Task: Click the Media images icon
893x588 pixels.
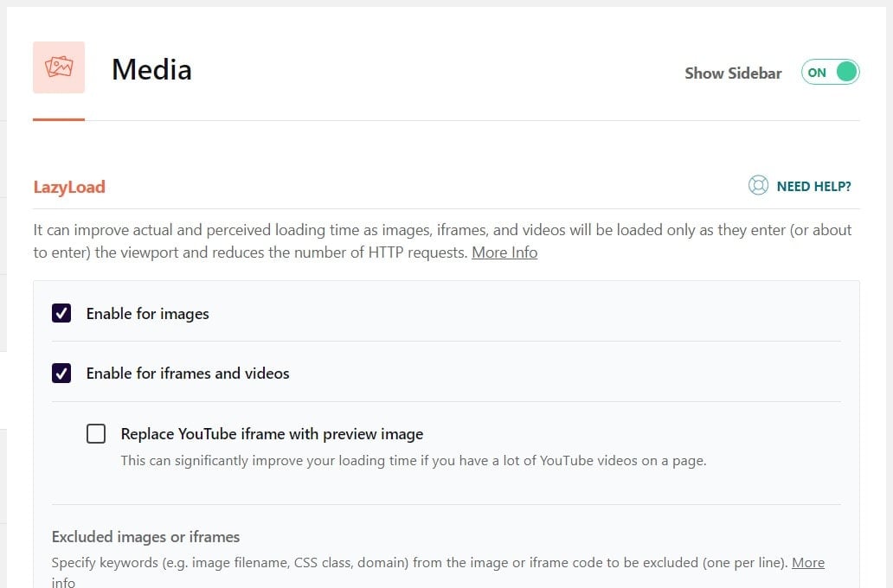Action: 59,67
